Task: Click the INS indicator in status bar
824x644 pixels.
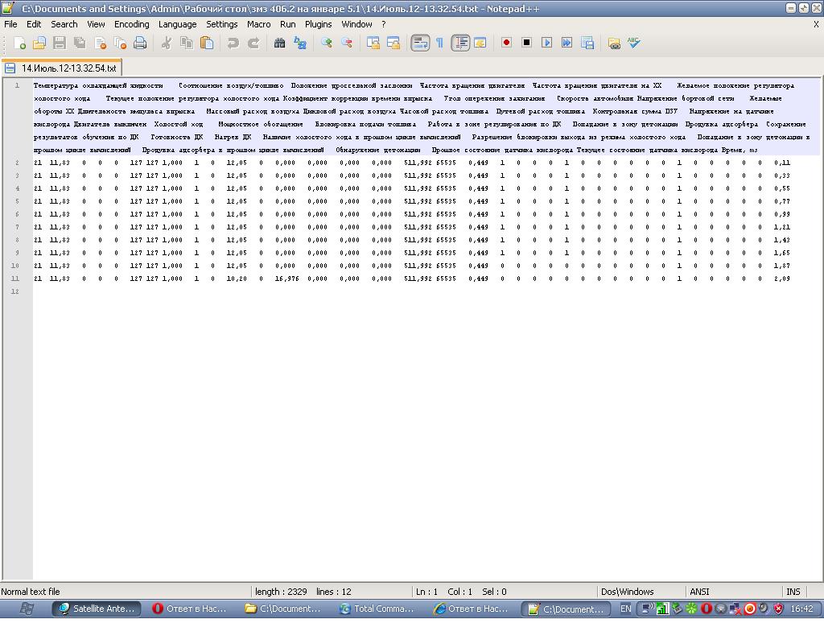Action: (793, 592)
